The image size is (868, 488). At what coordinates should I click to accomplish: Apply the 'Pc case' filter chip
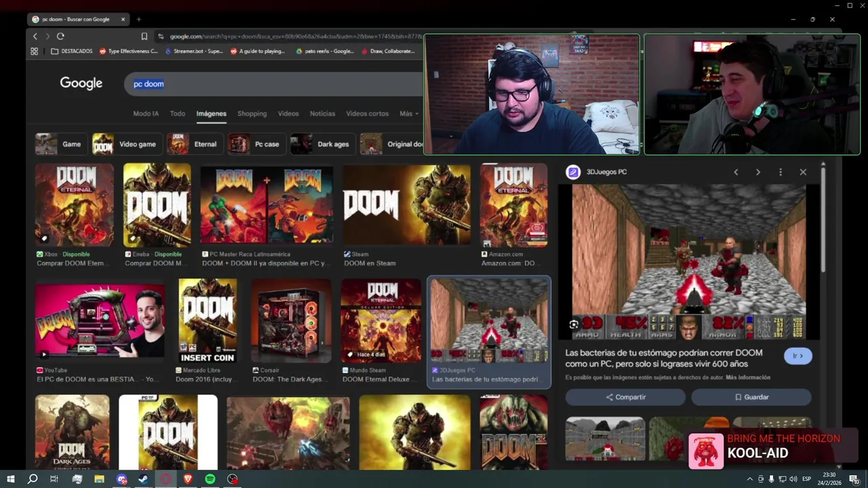tap(256, 144)
